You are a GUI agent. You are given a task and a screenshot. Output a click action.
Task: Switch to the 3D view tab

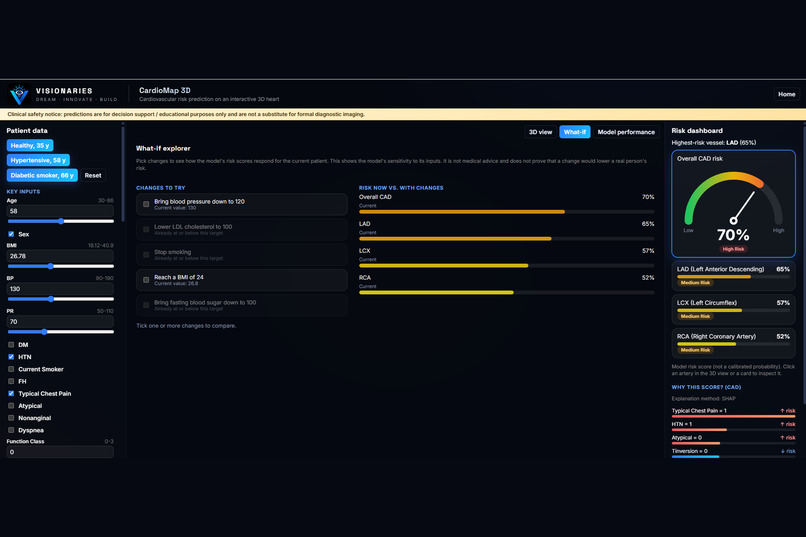point(540,132)
